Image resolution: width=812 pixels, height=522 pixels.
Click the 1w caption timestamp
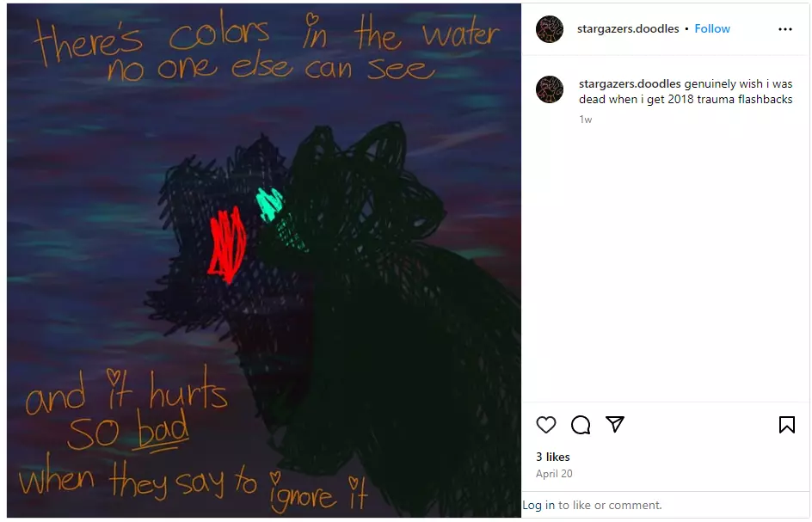(x=585, y=120)
